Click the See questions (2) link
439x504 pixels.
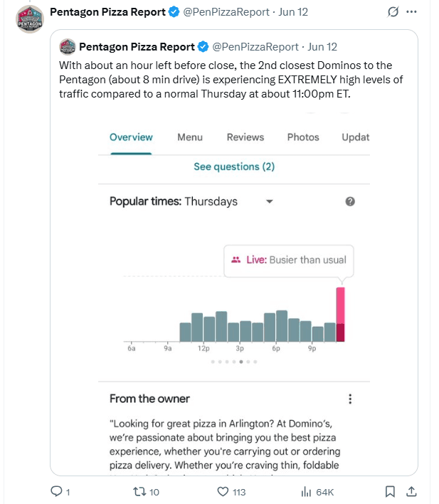coord(234,167)
